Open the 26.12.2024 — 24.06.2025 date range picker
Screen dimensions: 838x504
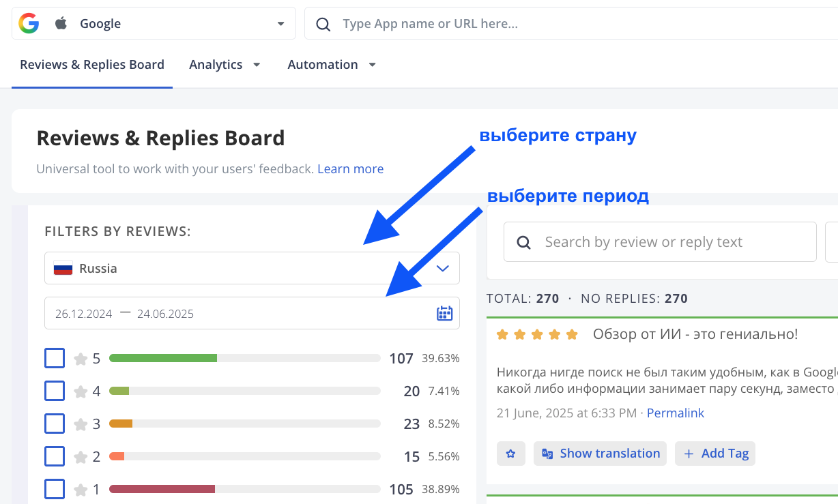pos(252,313)
